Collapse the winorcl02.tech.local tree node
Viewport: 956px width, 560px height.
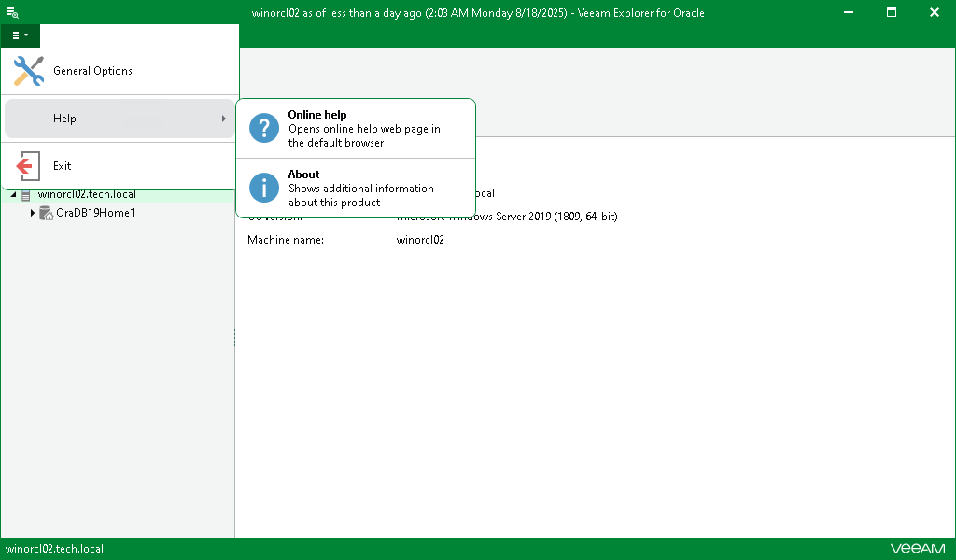point(13,194)
